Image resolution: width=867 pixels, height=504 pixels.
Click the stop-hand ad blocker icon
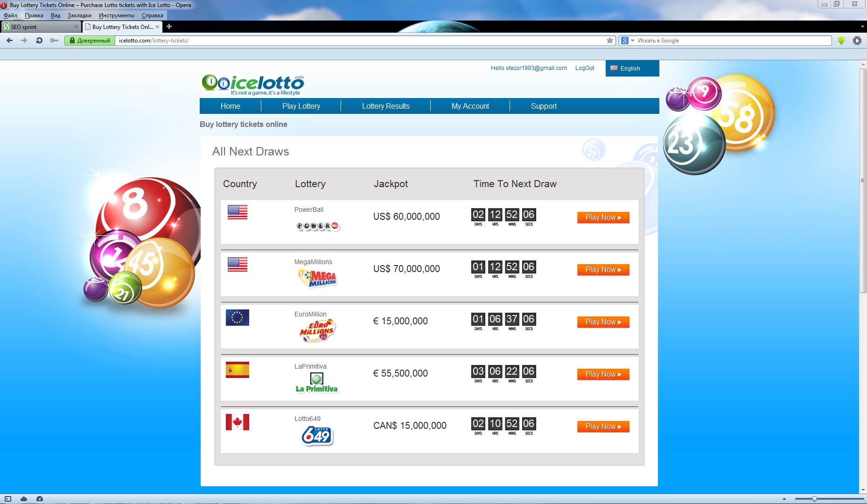(x=857, y=41)
